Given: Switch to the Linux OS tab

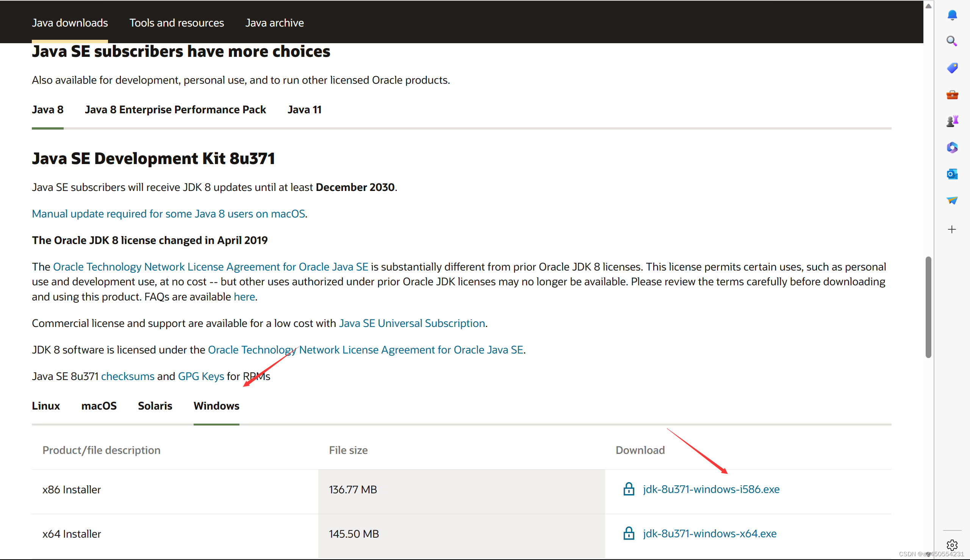Looking at the screenshot, I should [x=46, y=406].
